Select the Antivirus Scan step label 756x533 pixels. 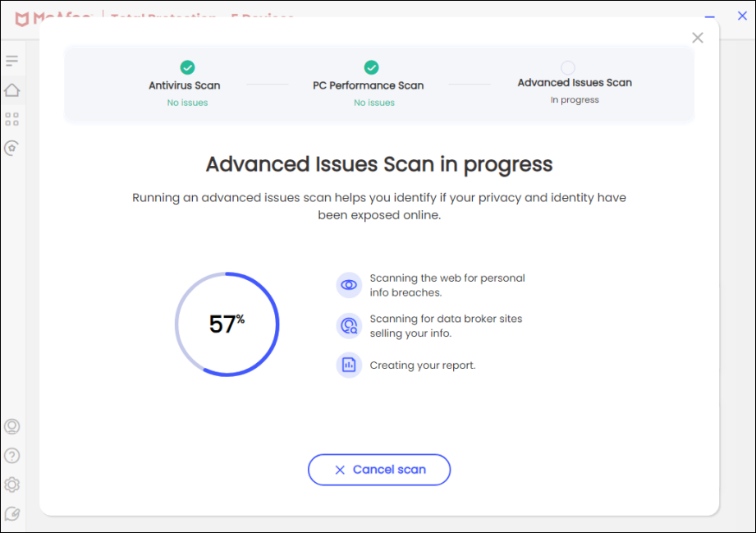(187, 85)
